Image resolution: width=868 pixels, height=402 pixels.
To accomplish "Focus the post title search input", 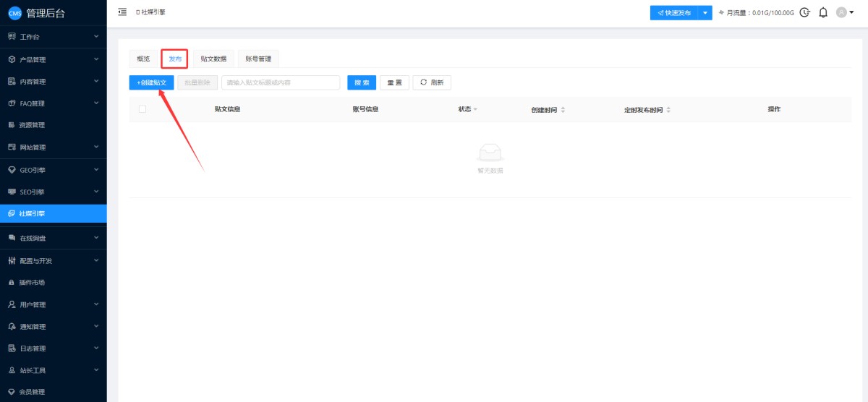I will click(x=281, y=82).
